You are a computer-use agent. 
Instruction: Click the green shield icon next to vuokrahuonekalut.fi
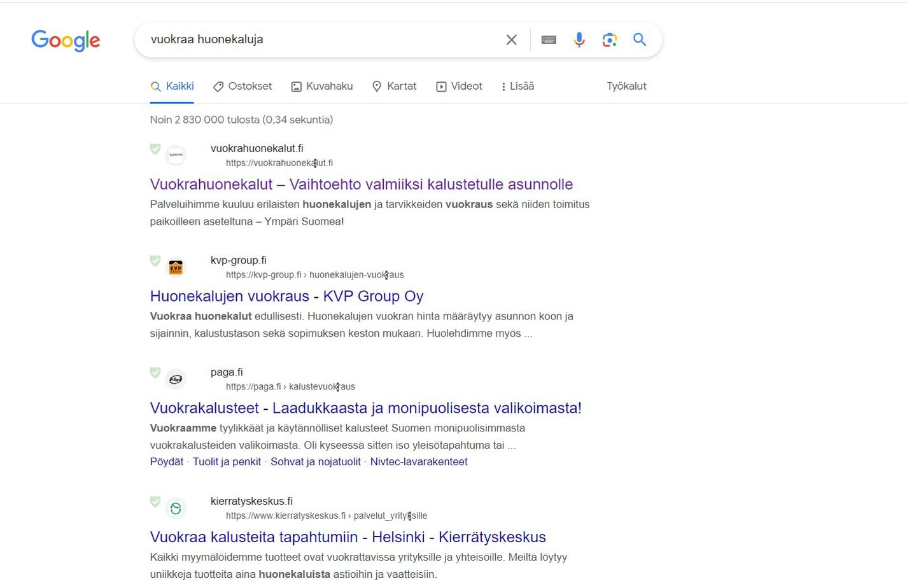tap(155, 149)
